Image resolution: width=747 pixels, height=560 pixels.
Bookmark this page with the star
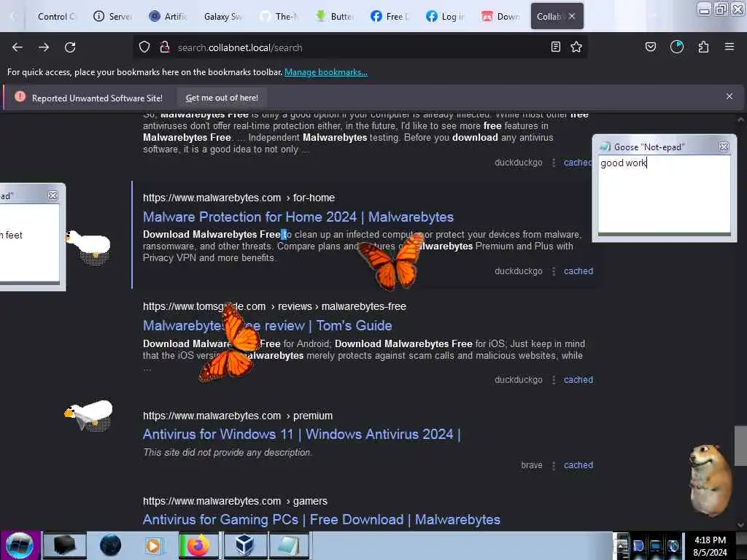tap(576, 47)
